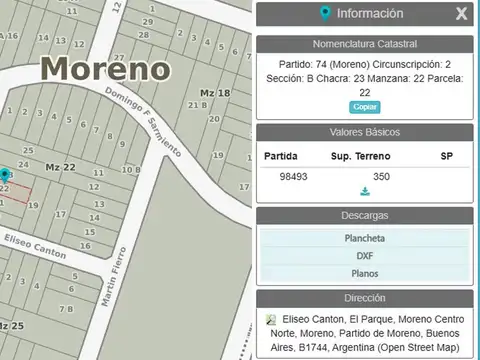
Task: Select the red-outlined parcel 22 on the map
Action: (15, 193)
